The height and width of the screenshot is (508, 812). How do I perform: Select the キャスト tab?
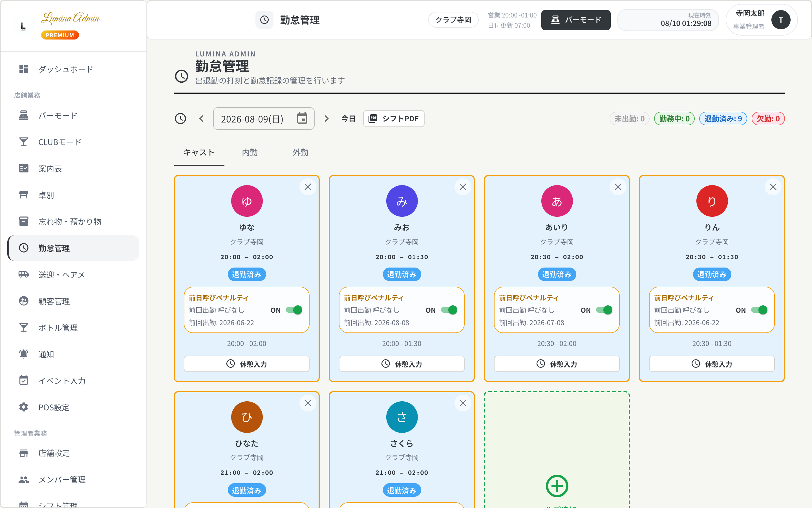tap(199, 152)
